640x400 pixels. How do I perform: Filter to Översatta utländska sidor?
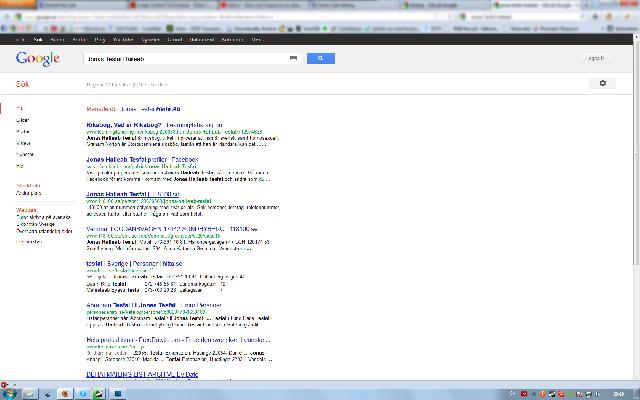click(44, 231)
